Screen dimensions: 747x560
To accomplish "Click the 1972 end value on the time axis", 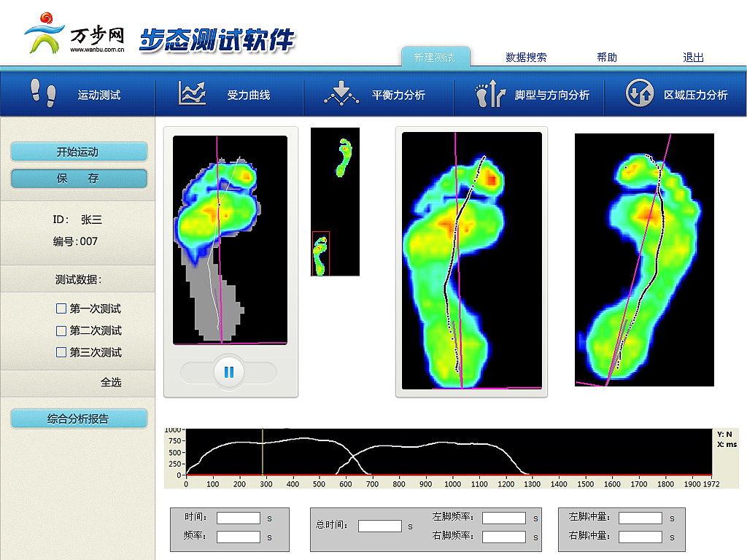I will 711,484.
